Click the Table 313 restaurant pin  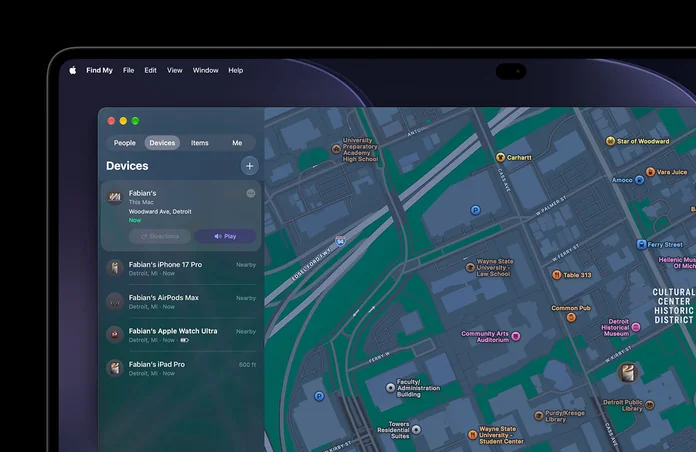(x=556, y=275)
